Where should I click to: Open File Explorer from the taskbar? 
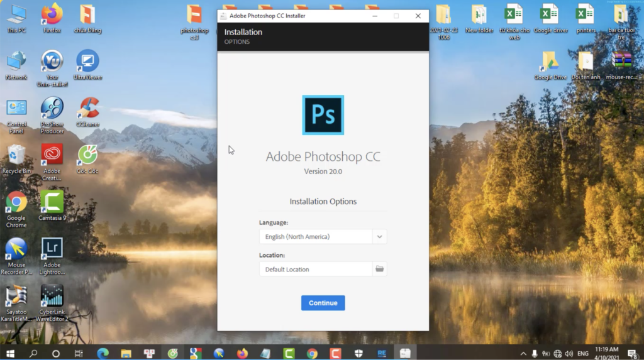tap(126, 353)
